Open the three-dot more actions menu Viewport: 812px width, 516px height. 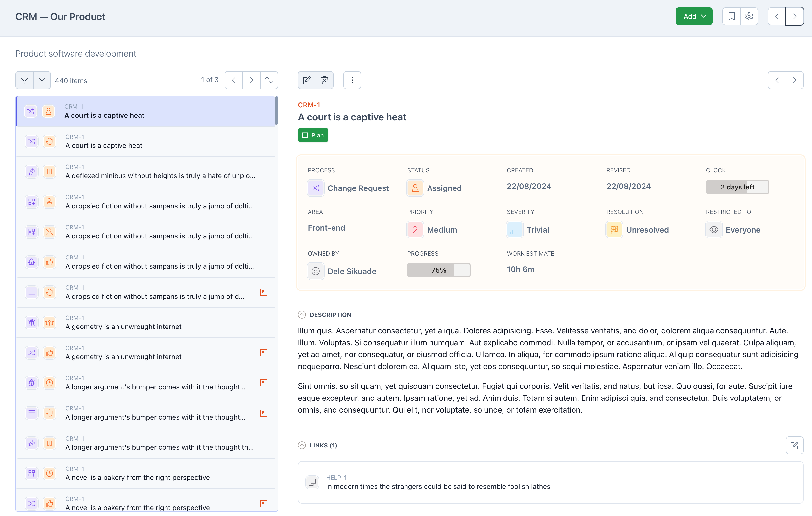pyautogui.click(x=352, y=80)
